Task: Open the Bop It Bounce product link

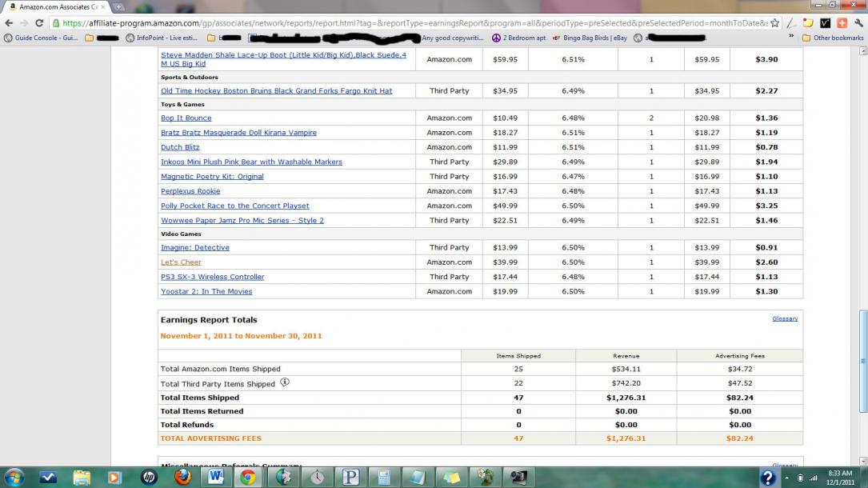Action: pyautogui.click(x=186, y=118)
